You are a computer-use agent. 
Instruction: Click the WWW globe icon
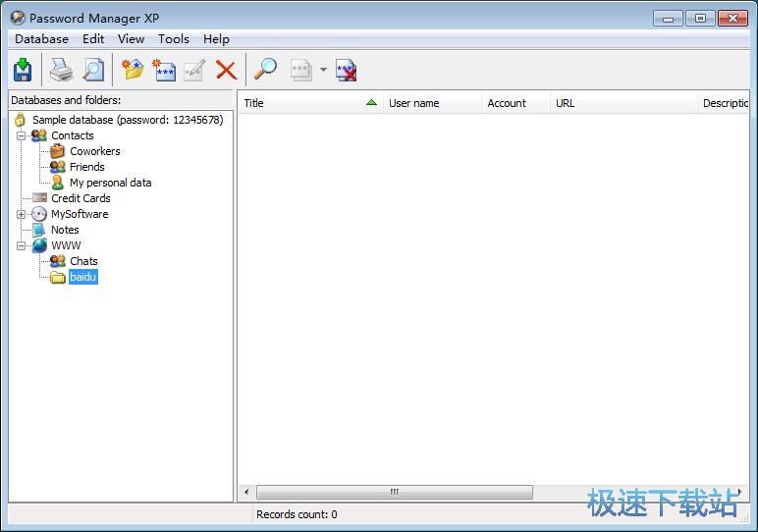[39, 245]
